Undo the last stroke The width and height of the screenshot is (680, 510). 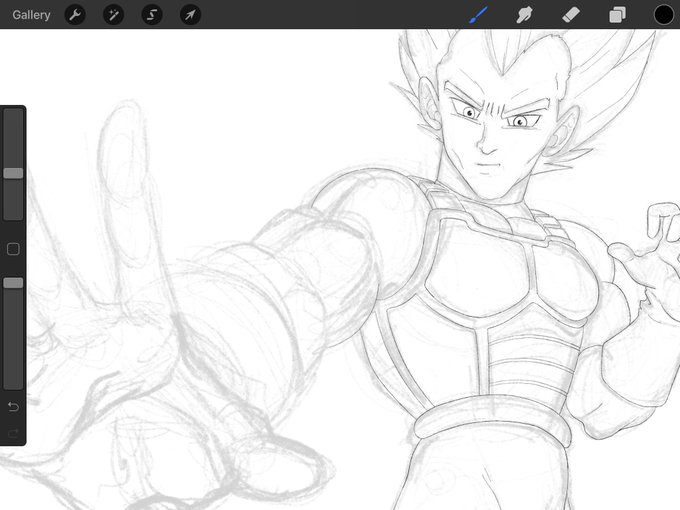tap(13, 407)
